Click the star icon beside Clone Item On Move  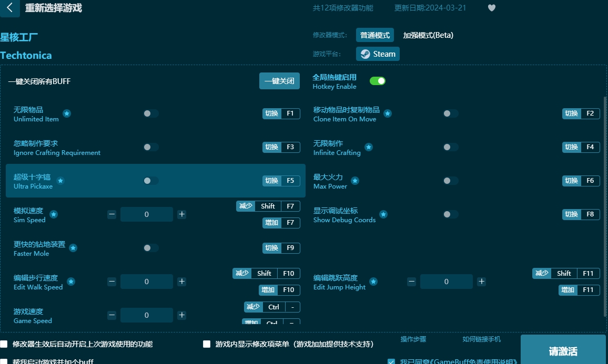(x=388, y=113)
